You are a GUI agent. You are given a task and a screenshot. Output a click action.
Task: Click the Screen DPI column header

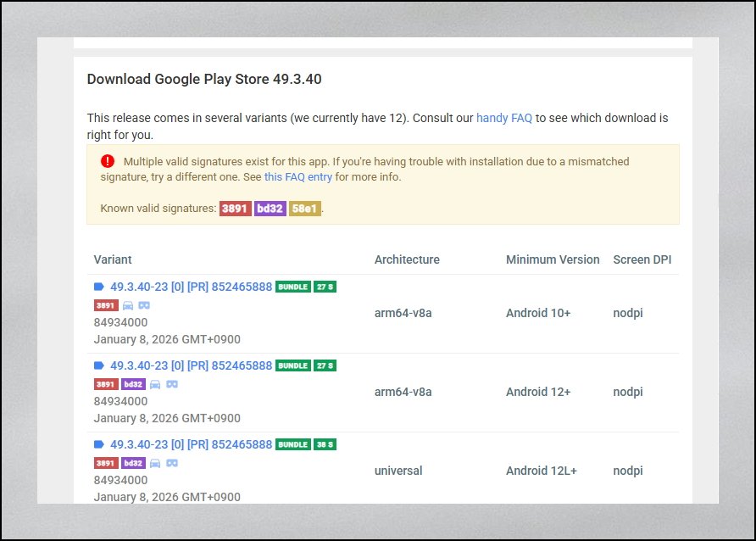point(642,259)
